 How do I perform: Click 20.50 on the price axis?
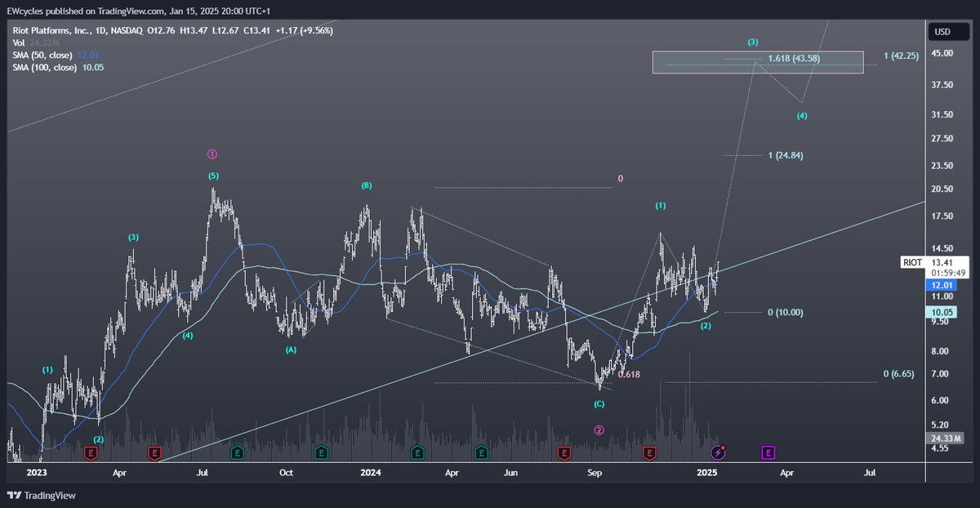943,189
